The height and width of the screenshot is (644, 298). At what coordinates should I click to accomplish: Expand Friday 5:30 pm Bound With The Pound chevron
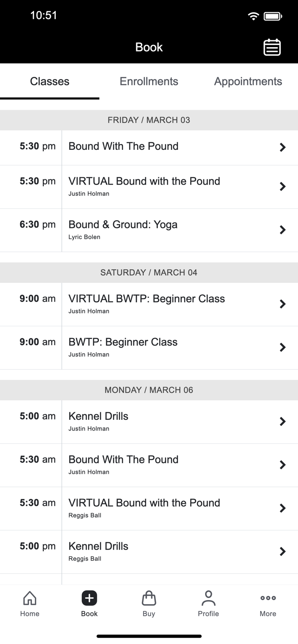(283, 147)
